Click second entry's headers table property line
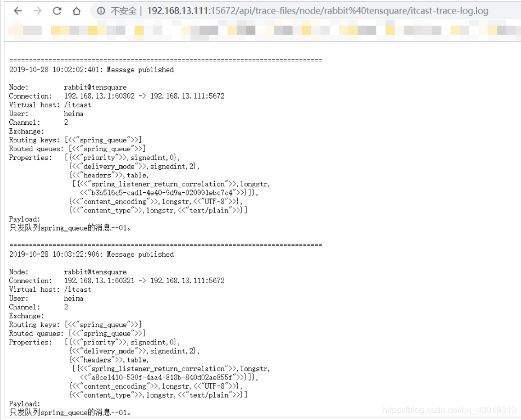This screenshot has height=420, width=521. 109,360
